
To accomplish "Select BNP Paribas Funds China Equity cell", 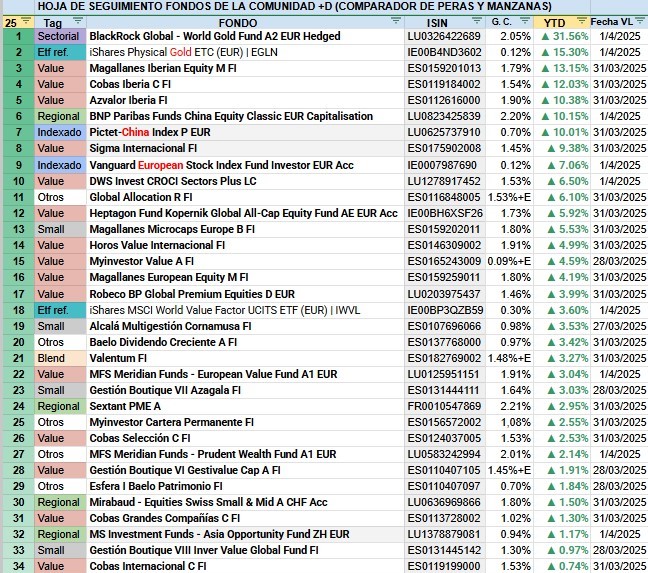I will coord(245,117).
